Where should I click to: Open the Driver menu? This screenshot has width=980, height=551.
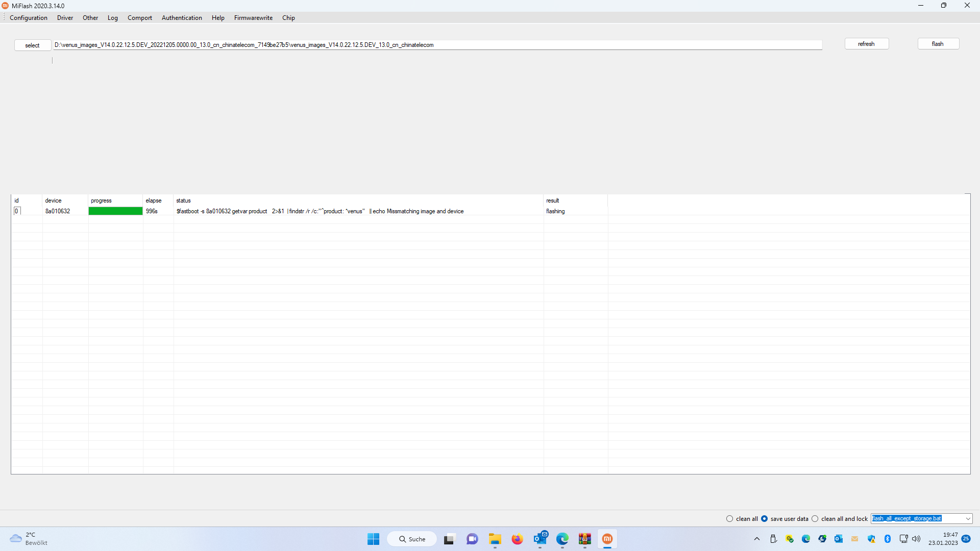click(x=65, y=18)
